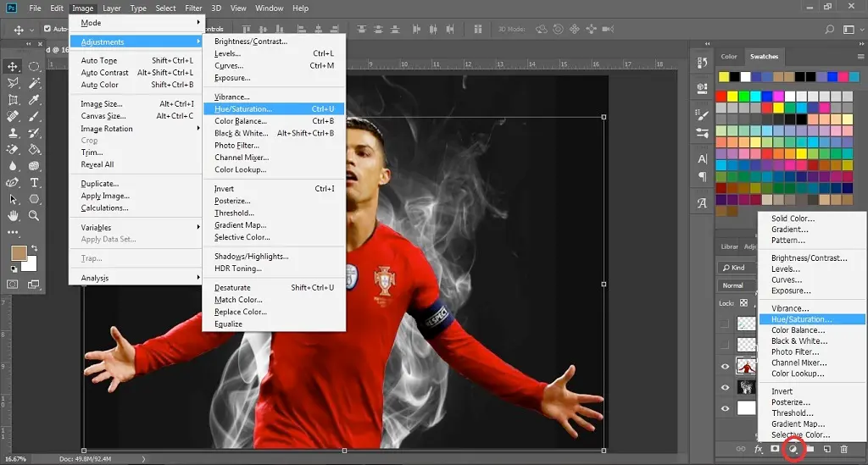This screenshot has width=868, height=465.
Task: Reset default foreground and background colors
Action: click(x=14, y=269)
